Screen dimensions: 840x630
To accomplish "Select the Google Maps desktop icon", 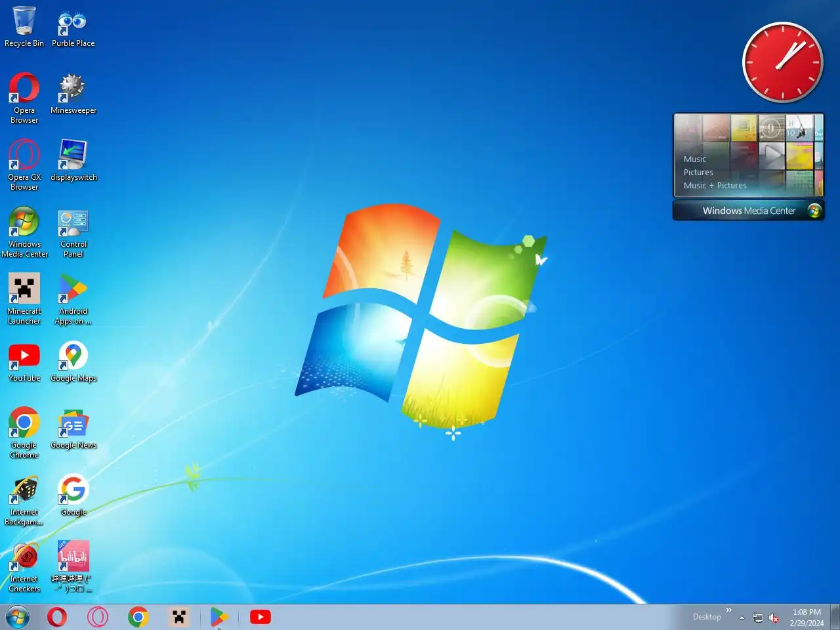I will click(73, 362).
